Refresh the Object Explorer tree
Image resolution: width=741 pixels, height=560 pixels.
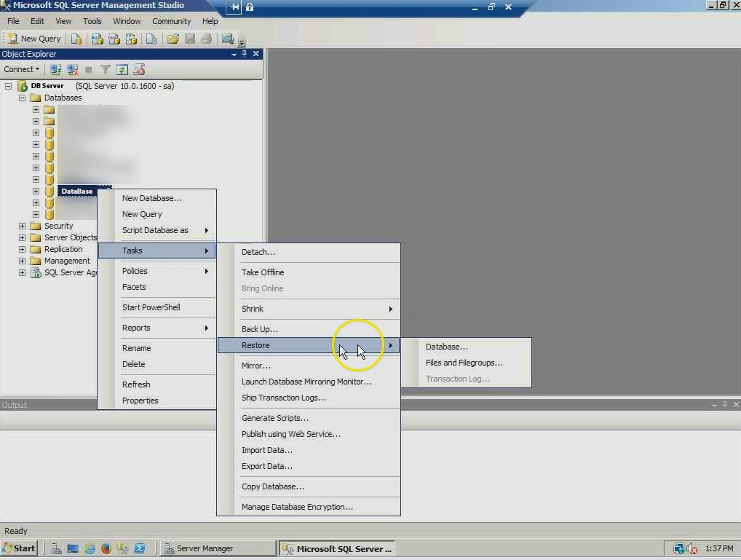[x=120, y=69]
